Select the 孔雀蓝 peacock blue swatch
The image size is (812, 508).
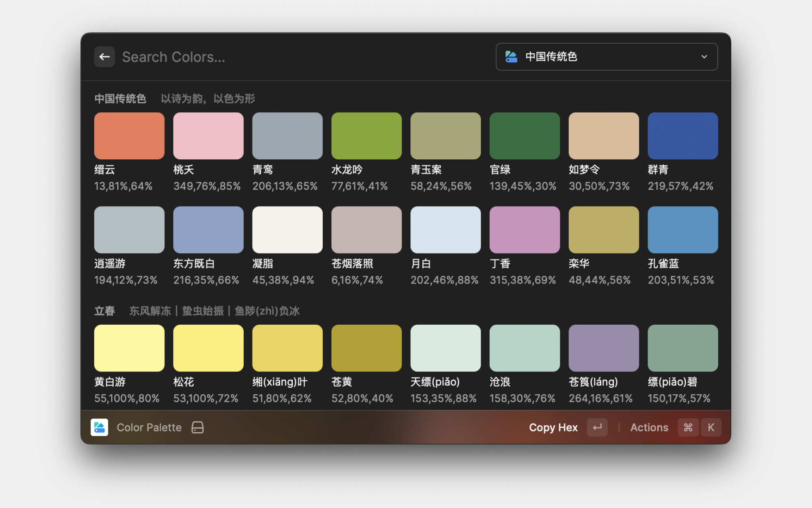682,230
